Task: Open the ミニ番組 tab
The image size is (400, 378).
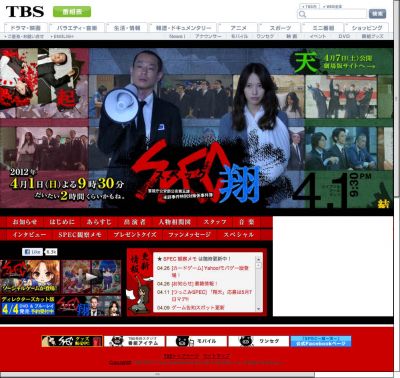Action: tap(323, 28)
